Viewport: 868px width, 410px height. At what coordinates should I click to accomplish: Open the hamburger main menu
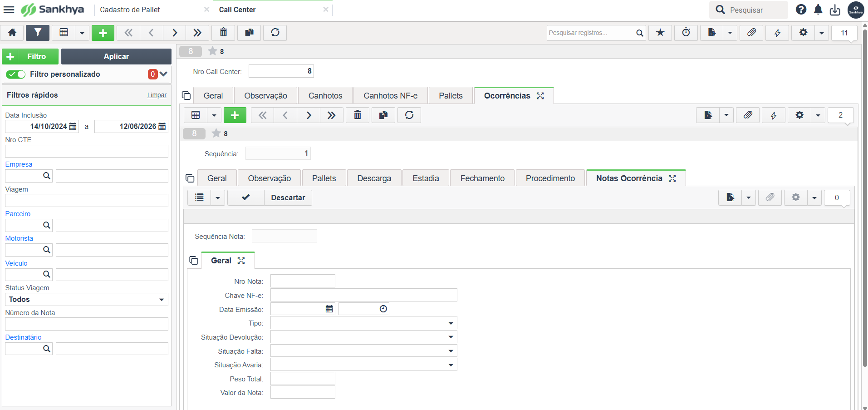[9, 10]
